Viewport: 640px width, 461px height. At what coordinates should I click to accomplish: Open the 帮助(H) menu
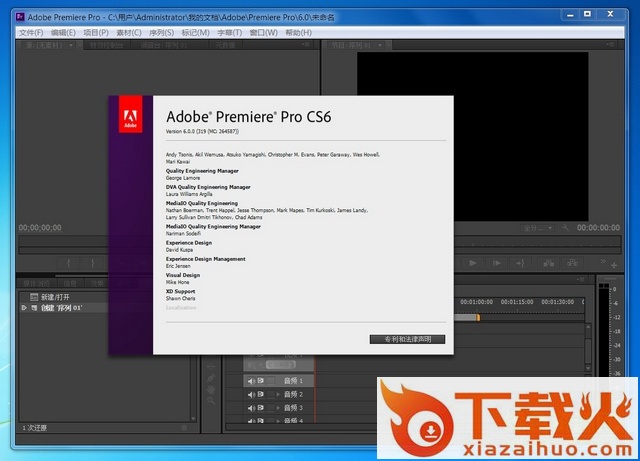(x=298, y=33)
